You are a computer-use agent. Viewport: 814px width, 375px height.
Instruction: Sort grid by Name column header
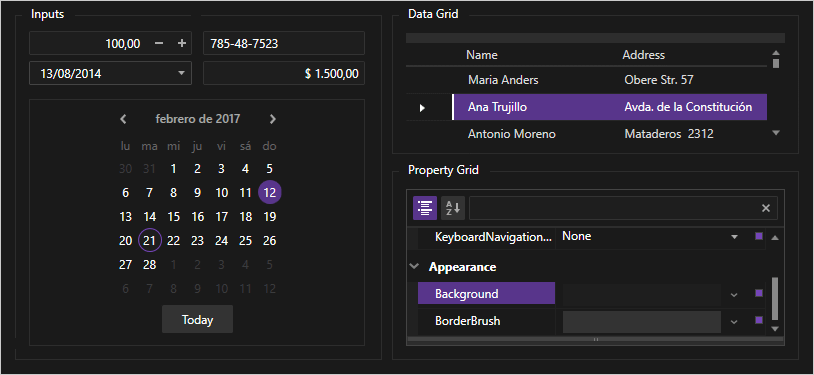click(482, 55)
